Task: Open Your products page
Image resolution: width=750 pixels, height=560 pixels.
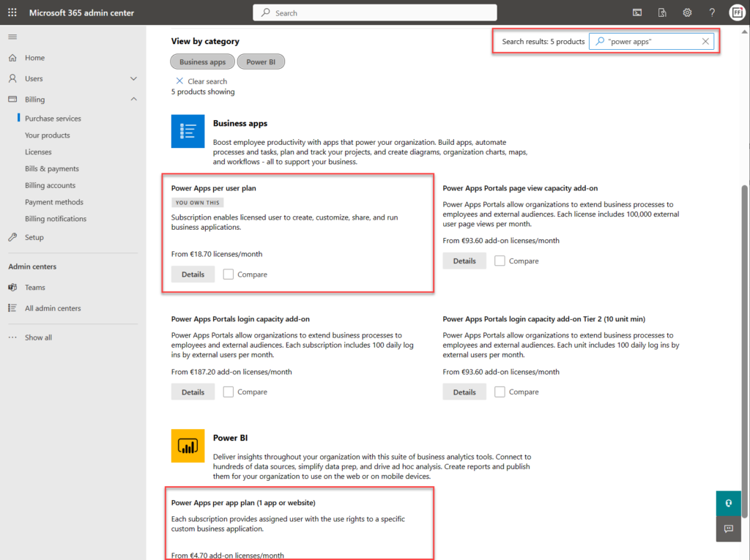Action: tap(48, 135)
